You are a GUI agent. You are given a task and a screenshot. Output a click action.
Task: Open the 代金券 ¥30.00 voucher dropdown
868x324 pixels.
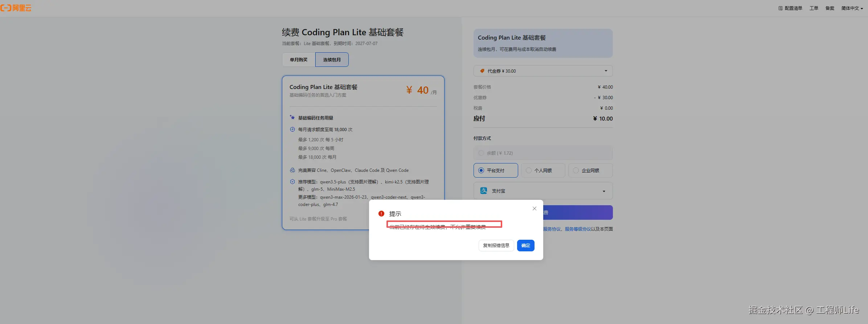pyautogui.click(x=543, y=71)
